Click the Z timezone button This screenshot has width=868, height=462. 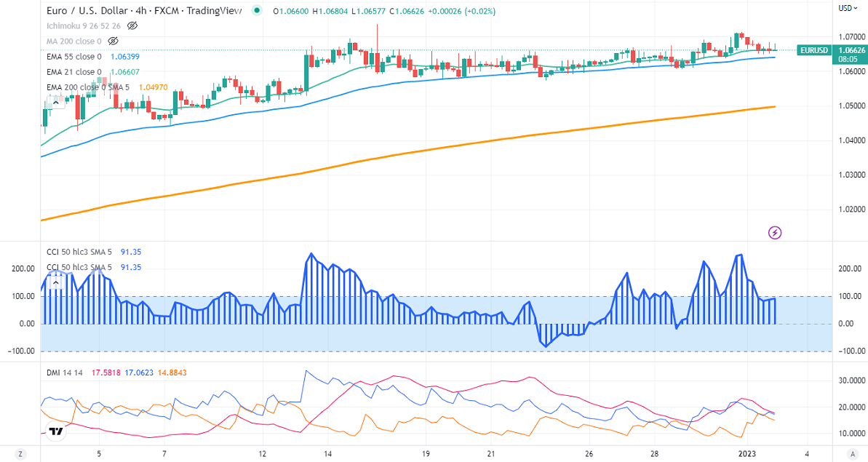(x=20, y=454)
